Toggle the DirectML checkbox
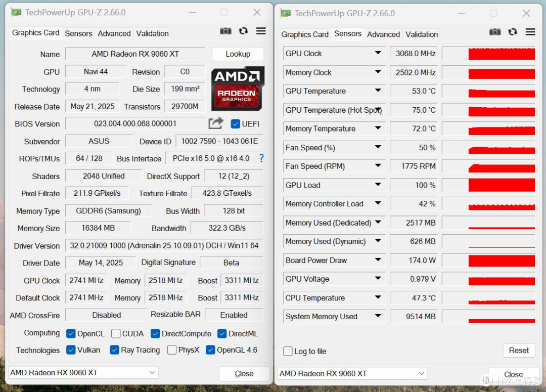The height and width of the screenshot is (392, 546). tap(222, 333)
